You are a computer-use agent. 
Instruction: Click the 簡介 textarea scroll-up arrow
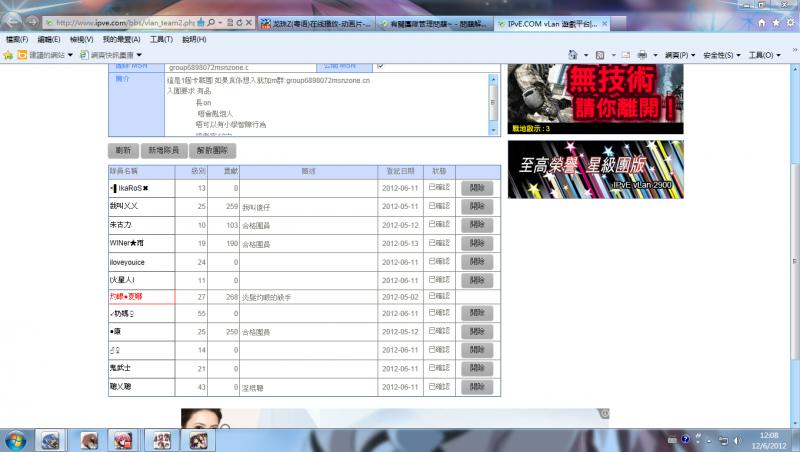(493, 79)
